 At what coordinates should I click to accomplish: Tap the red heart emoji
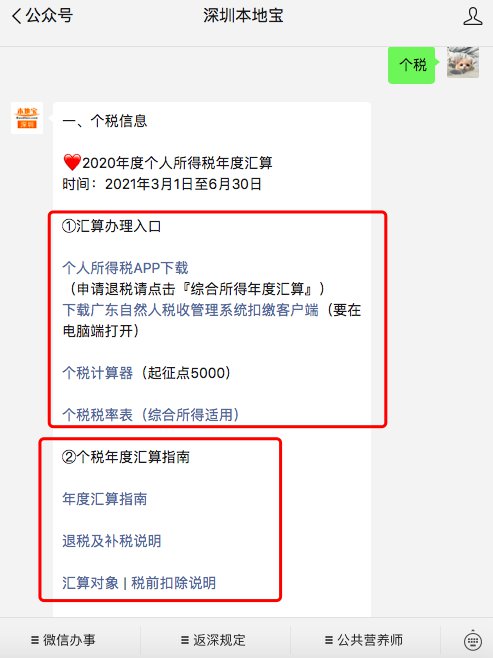tap(72, 162)
